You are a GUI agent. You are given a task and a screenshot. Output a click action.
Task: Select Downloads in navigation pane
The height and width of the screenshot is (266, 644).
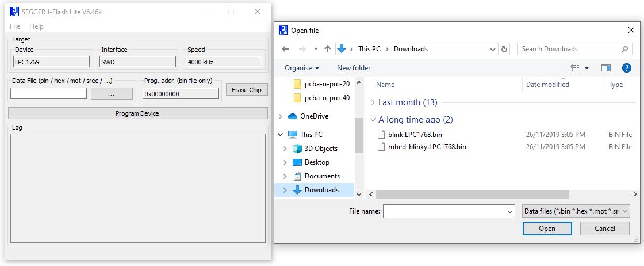316,190
